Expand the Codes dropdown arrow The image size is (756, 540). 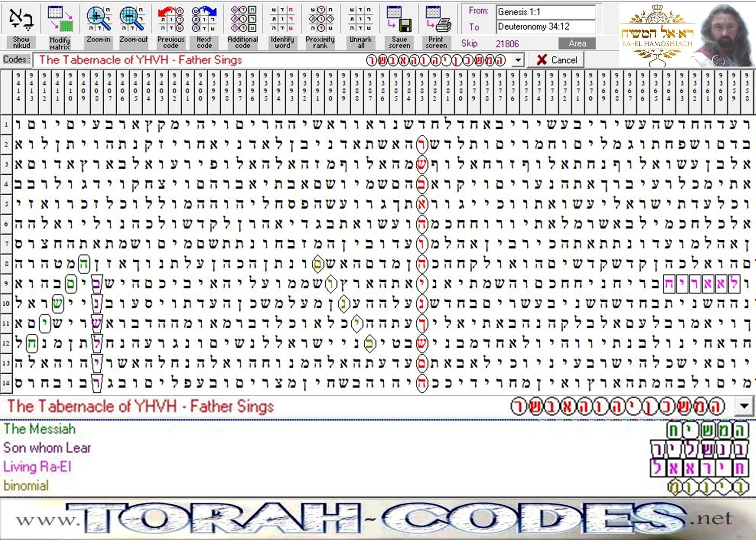[518, 60]
